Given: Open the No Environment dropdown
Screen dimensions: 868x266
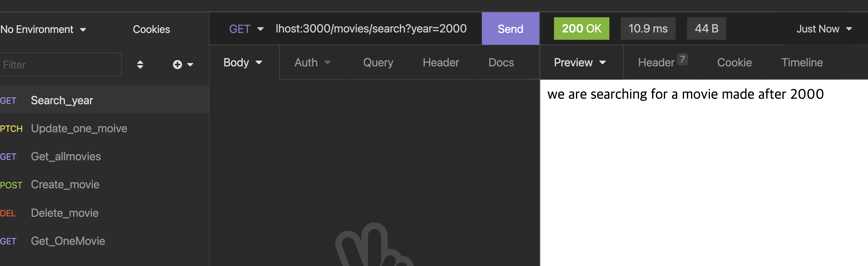Looking at the screenshot, I should 43,29.
